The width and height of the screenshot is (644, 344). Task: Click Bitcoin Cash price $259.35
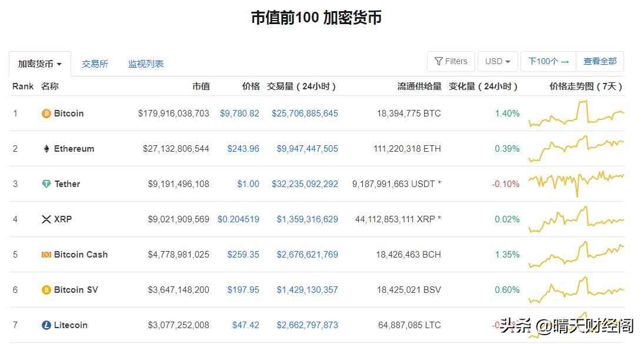[x=243, y=255]
